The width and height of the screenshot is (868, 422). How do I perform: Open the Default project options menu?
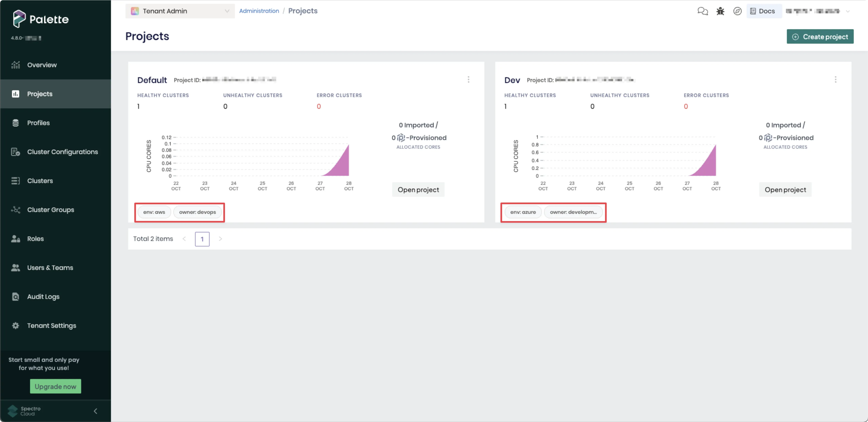coord(468,80)
